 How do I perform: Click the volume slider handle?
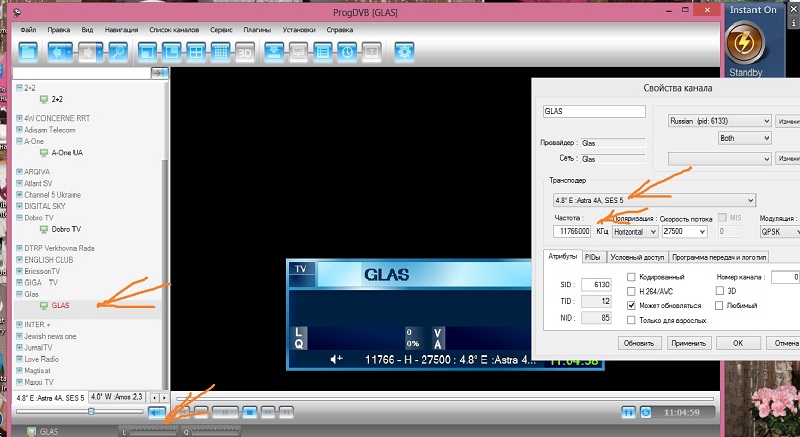click(x=91, y=411)
